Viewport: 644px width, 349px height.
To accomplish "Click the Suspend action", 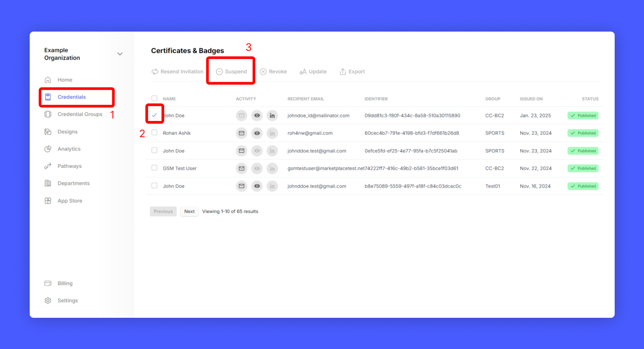I will (232, 72).
